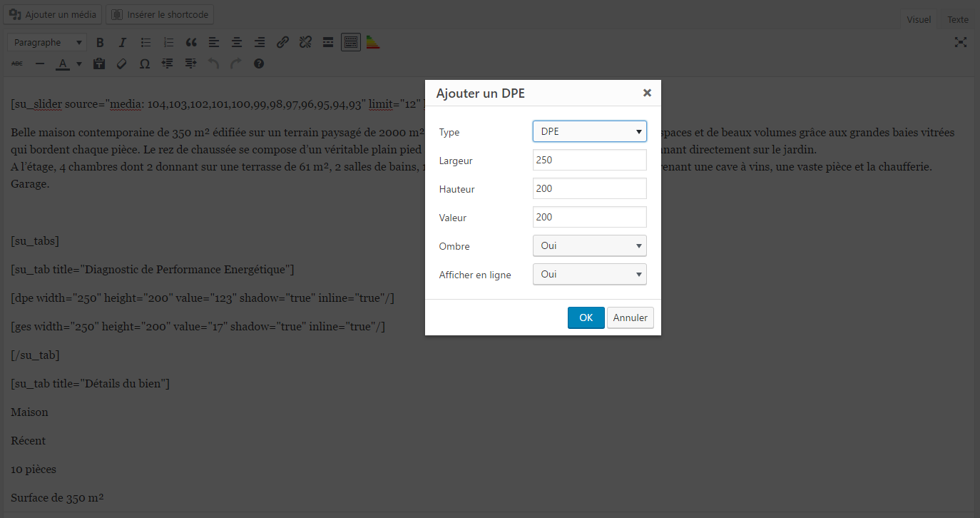This screenshot has height=518, width=980.
Task: Click the Ajouter un média button
Action: pos(53,14)
